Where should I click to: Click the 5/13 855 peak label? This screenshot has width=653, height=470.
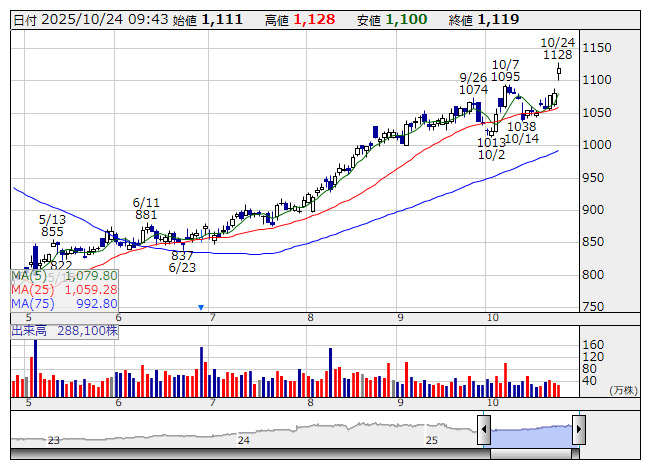(52, 225)
